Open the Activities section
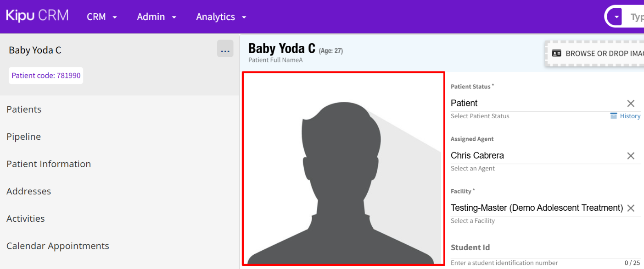 click(26, 219)
